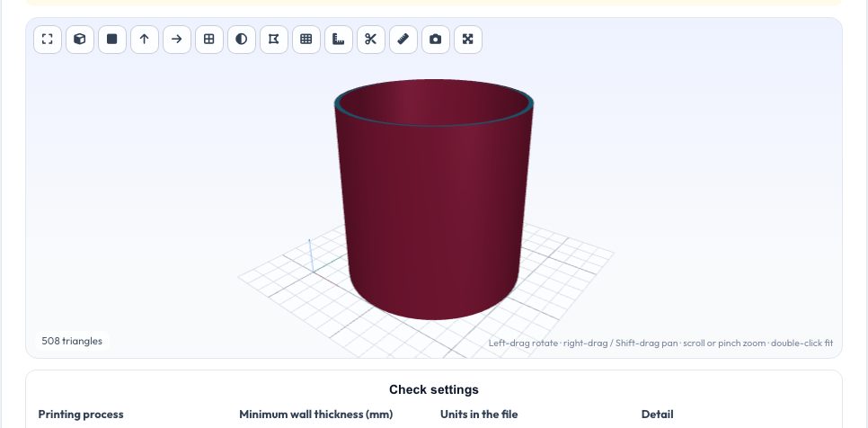Click the fit-to-view frame icon
Viewport: 868px width, 428px height.
(48, 40)
